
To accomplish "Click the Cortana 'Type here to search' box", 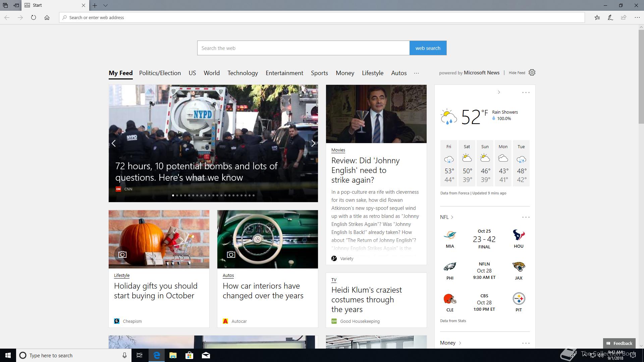I will coord(73,355).
